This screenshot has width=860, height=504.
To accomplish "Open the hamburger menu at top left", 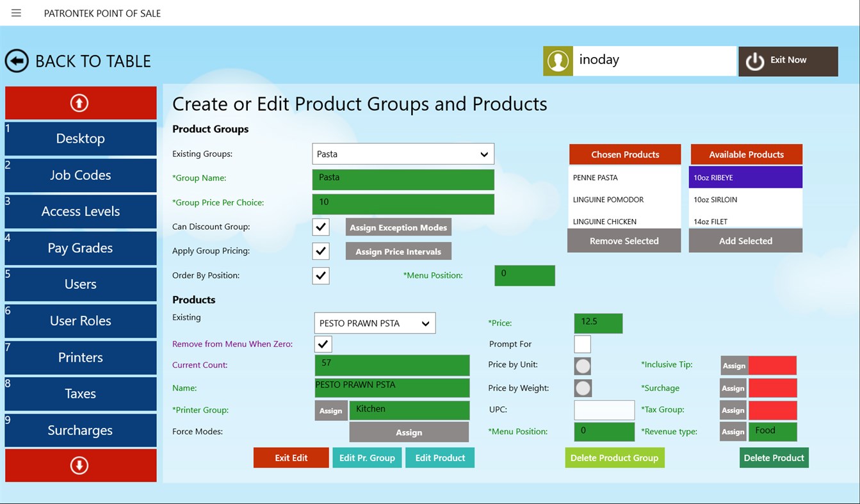I will click(x=16, y=13).
